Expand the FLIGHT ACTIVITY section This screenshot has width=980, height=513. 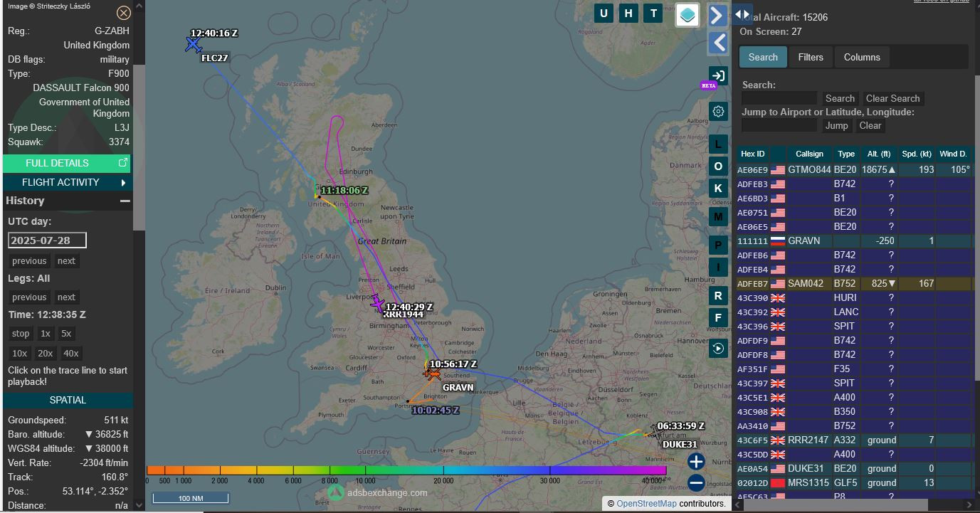click(x=68, y=182)
